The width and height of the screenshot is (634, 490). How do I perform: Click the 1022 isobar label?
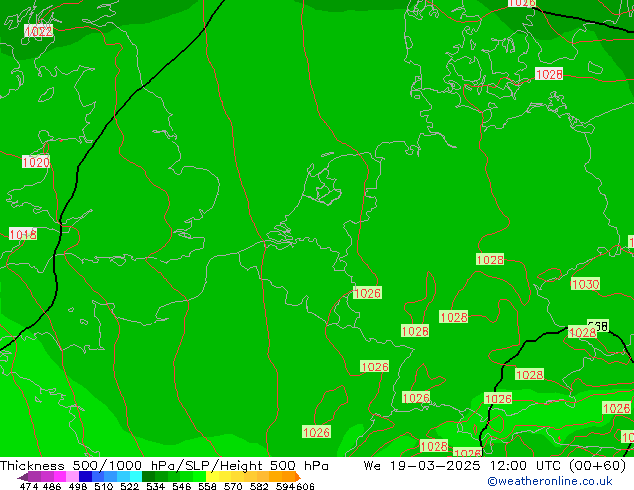[38, 31]
